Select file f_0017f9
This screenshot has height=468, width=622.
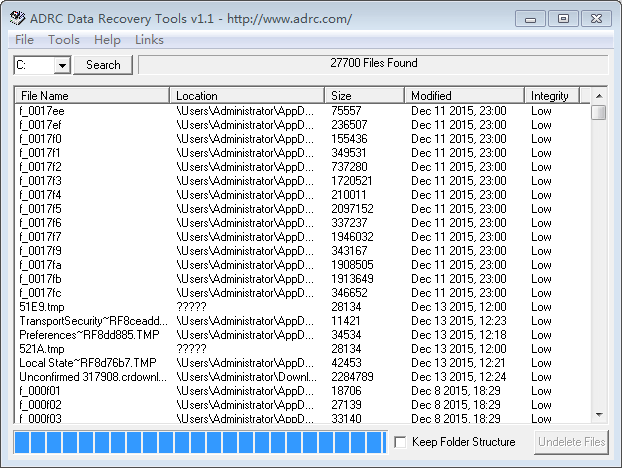(40, 251)
